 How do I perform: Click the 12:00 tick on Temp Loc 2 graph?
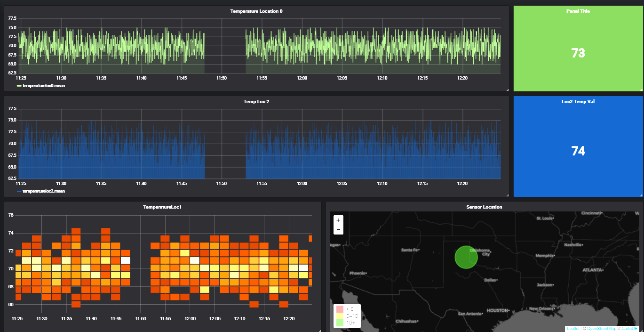[x=302, y=184]
